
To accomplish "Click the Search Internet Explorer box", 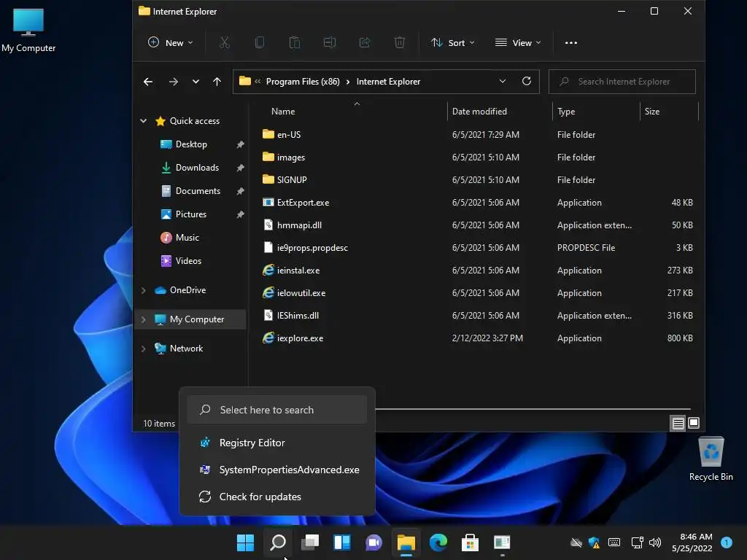I will 622,82.
